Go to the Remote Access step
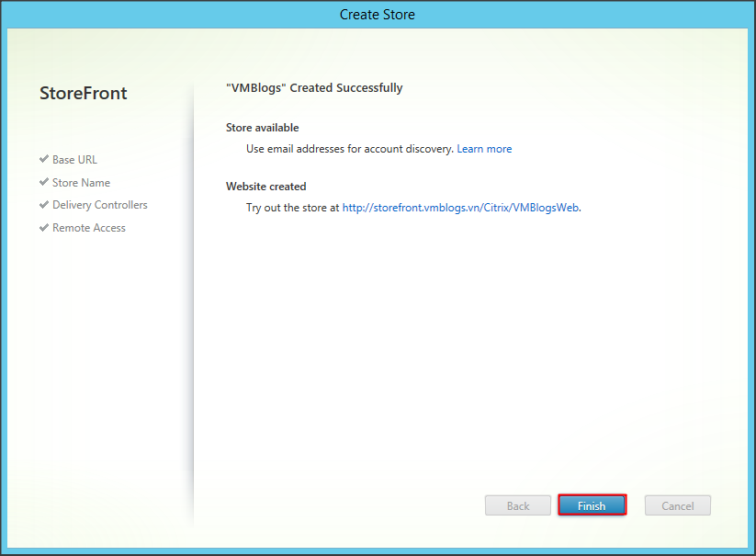This screenshot has width=756, height=556. (88, 228)
